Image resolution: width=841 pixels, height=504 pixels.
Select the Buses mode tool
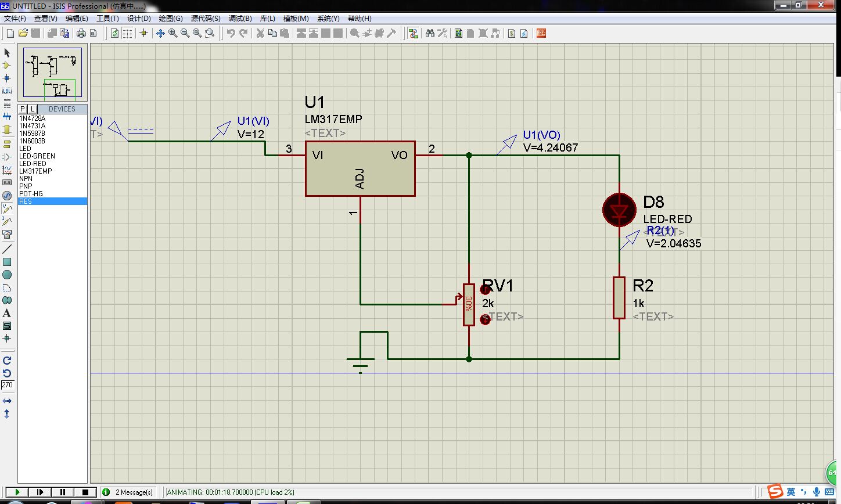point(7,116)
